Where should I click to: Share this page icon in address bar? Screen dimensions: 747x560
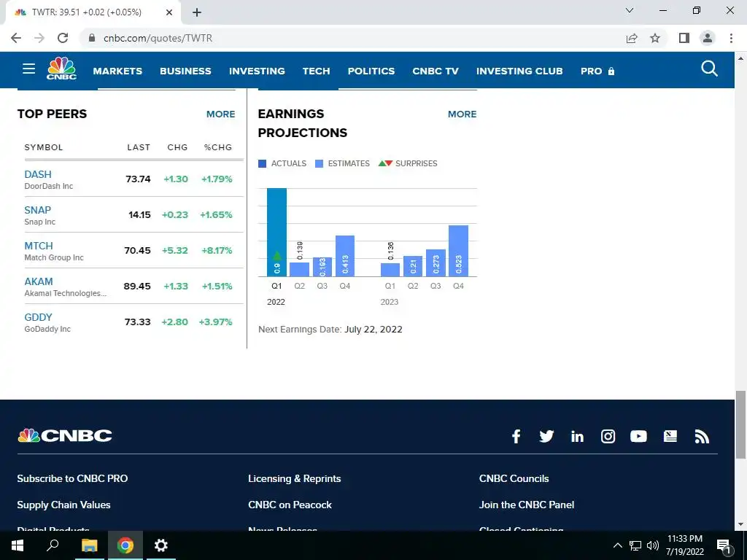click(632, 38)
